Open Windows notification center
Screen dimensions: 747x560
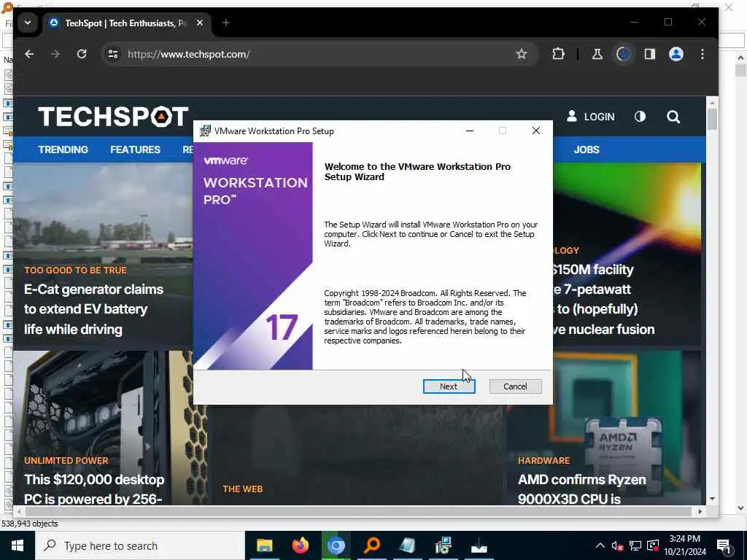(724, 546)
